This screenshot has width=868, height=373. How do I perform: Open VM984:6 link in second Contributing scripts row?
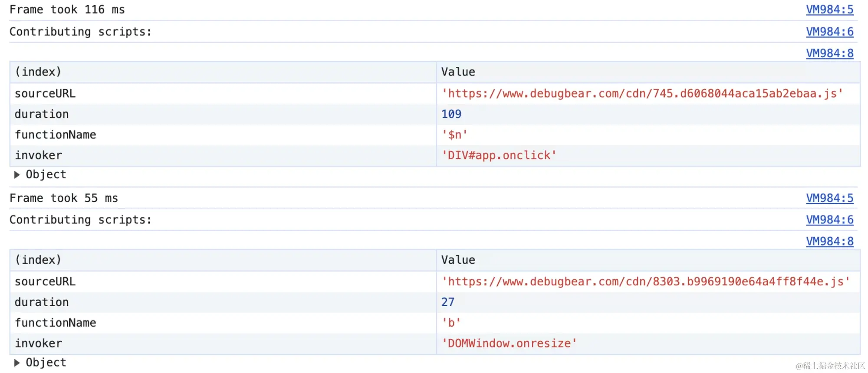click(829, 220)
